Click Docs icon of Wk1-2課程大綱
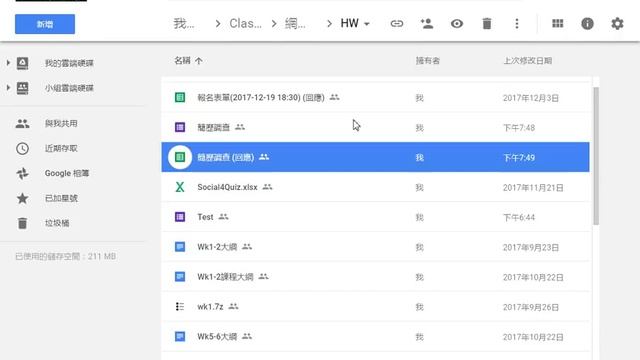Screen dimensions: 640x360 (x=180, y=276)
